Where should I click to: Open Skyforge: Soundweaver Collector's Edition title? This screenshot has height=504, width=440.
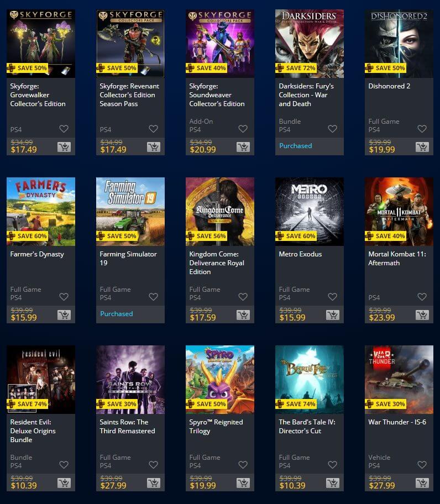coord(217,95)
